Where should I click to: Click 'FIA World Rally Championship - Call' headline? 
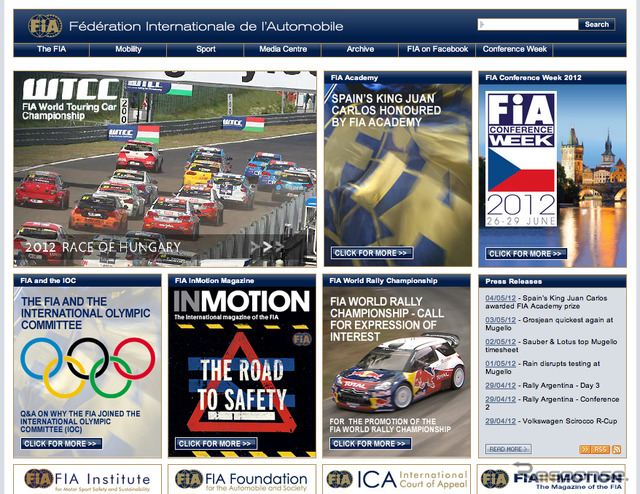click(x=387, y=319)
